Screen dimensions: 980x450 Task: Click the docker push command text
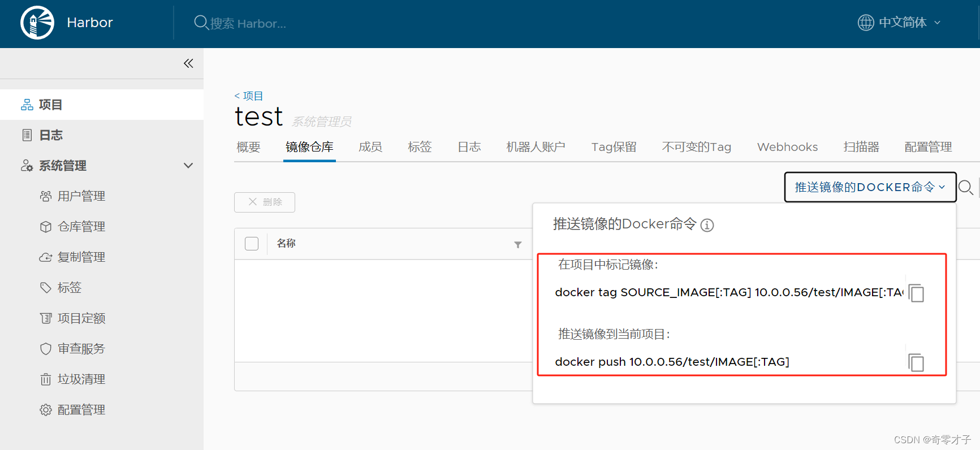point(672,362)
